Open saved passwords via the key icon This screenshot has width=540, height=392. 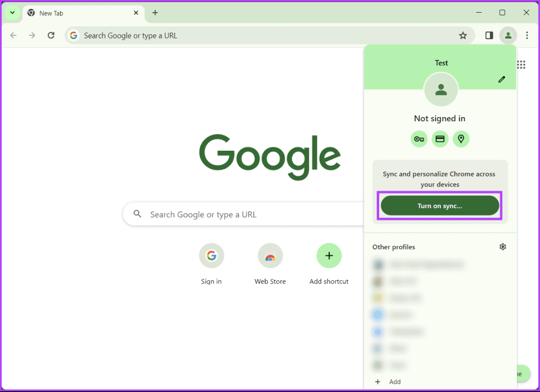tap(419, 139)
